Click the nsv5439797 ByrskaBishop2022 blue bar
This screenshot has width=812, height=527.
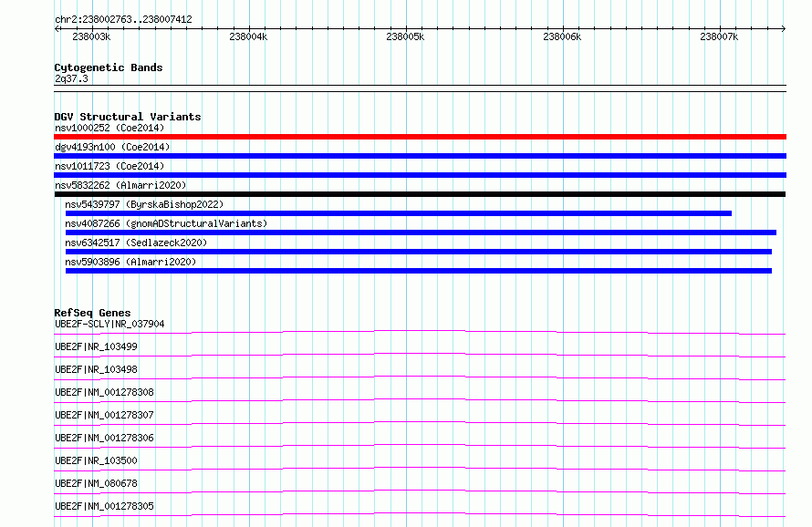click(x=398, y=213)
